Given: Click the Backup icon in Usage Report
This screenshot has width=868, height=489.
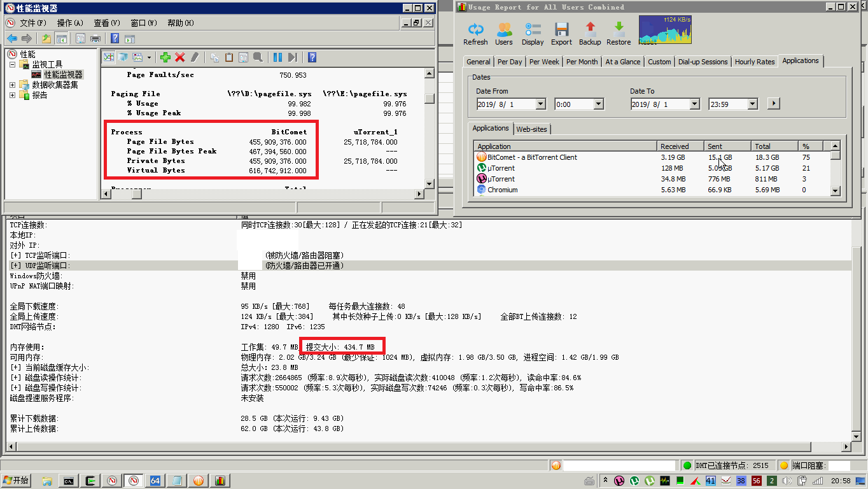Looking at the screenshot, I should (590, 33).
